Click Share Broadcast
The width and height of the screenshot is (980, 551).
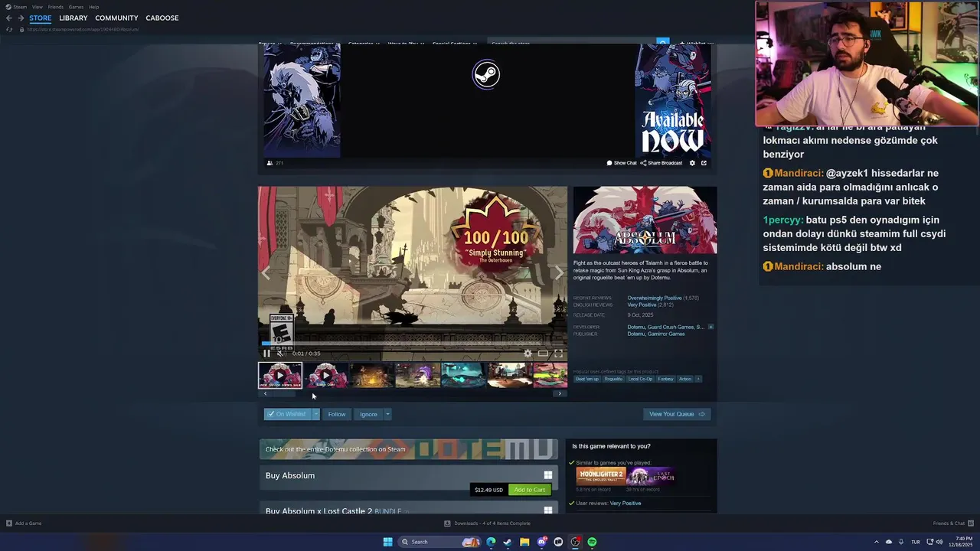click(661, 163)
